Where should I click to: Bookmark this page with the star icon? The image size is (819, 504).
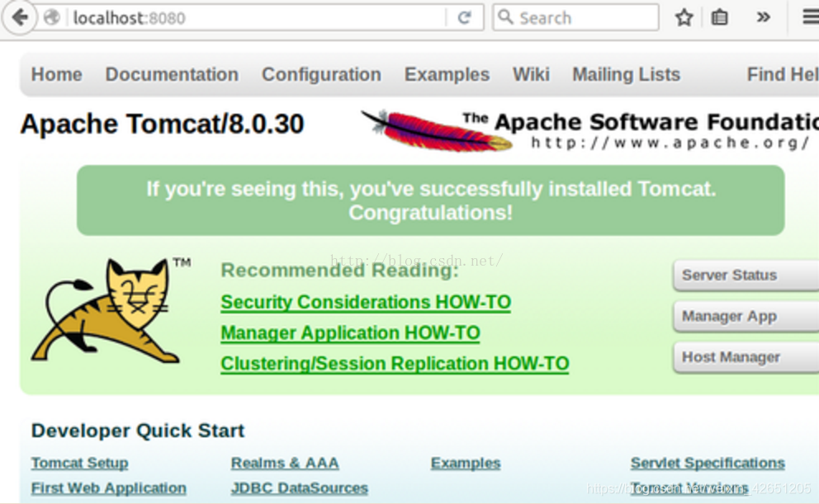click(684, 18)
